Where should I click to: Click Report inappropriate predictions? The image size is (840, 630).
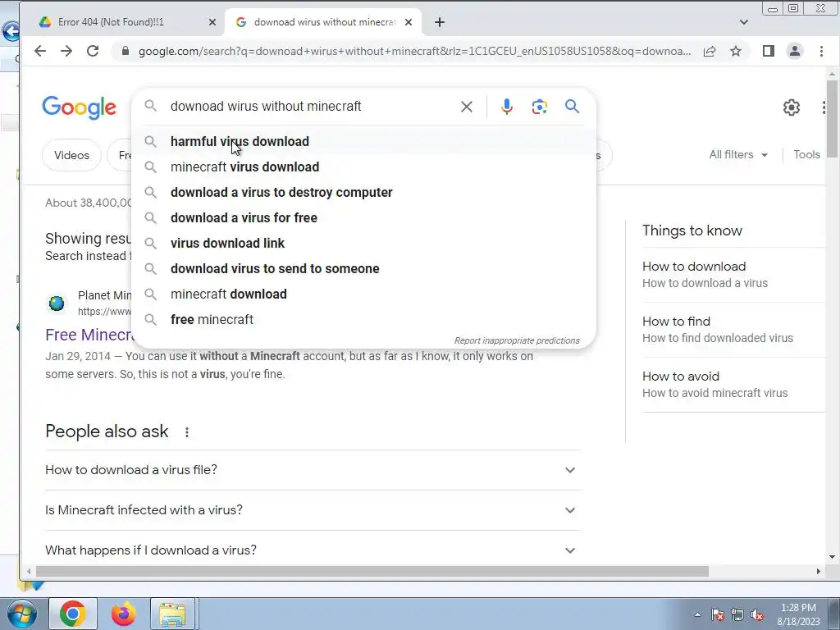[x=517, y=340]
